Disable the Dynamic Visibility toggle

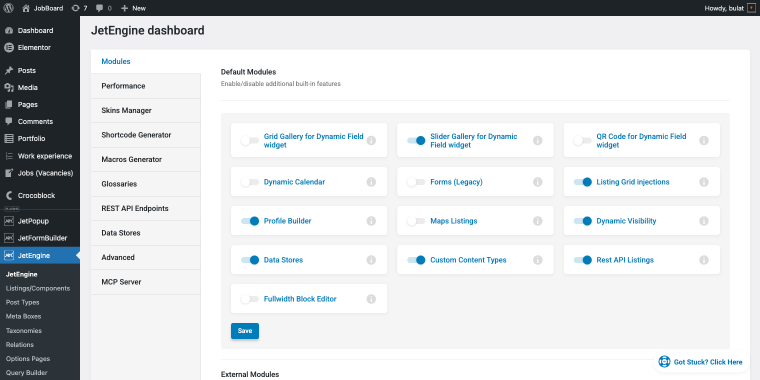[583, 221]
